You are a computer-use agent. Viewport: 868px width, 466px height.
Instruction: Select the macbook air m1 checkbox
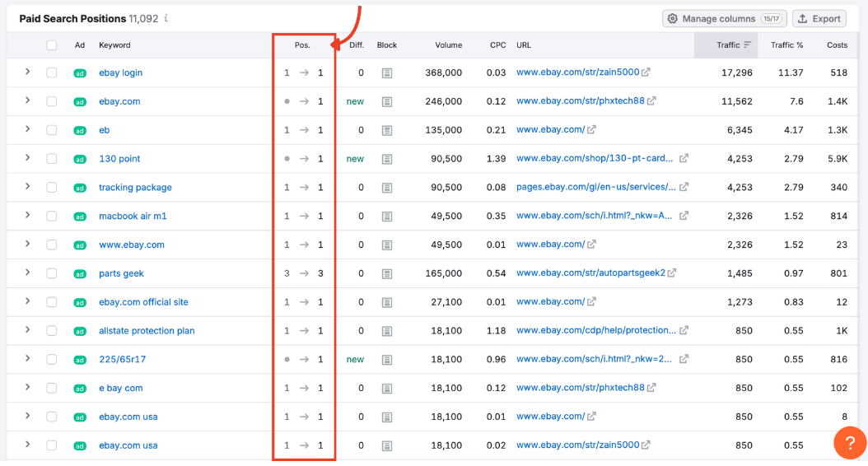coord(52,216)
